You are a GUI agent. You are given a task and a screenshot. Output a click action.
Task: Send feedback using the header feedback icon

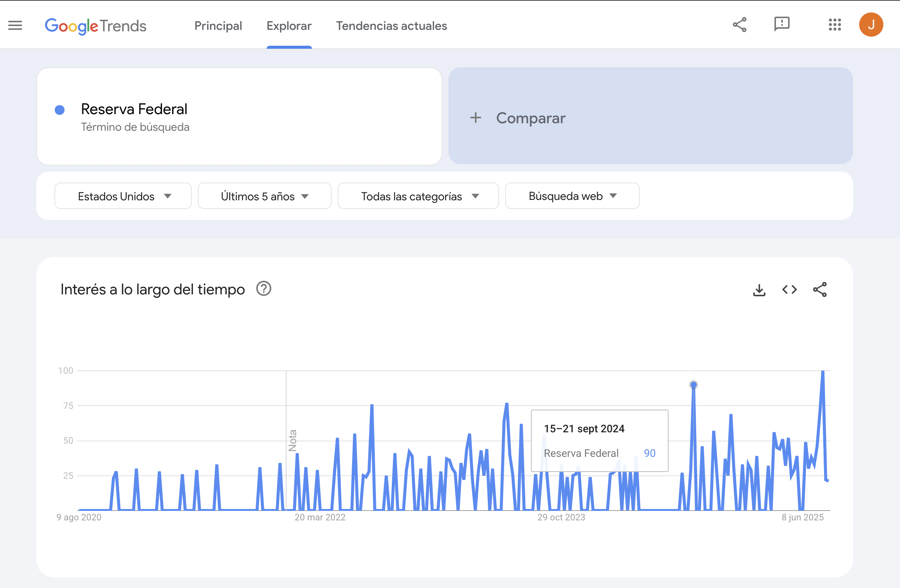point(782,24)
